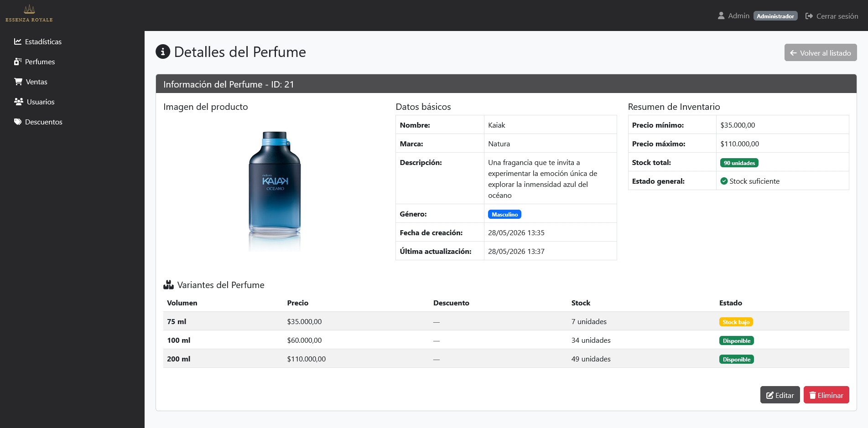Click the $60.000,00 price cell

pos(304,340)
